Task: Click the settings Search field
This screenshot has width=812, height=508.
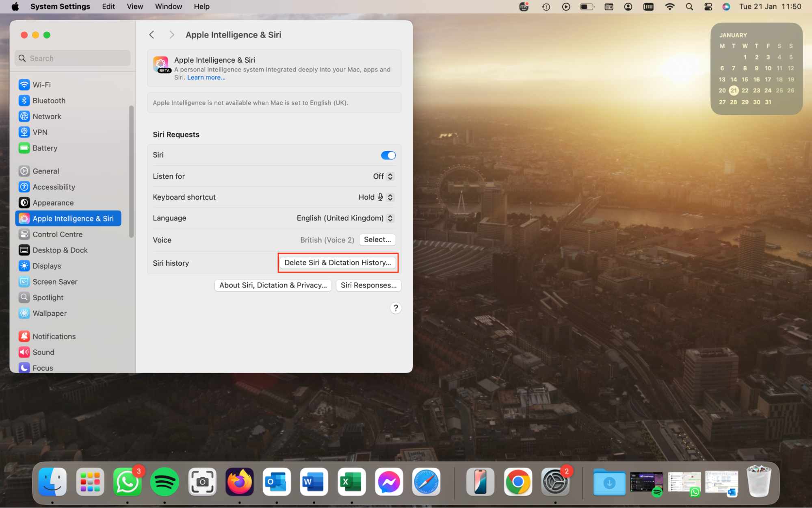Action: tap(73, 59)
